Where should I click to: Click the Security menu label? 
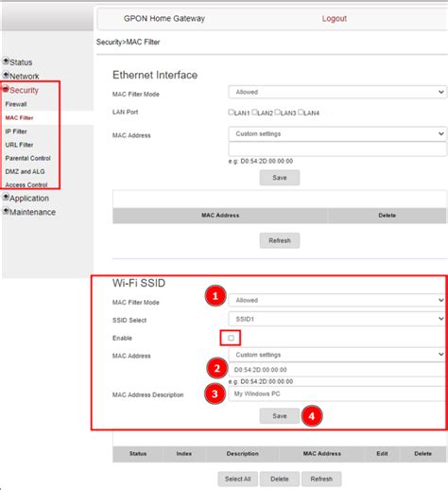pyautogui.click(x=24, y=90)
